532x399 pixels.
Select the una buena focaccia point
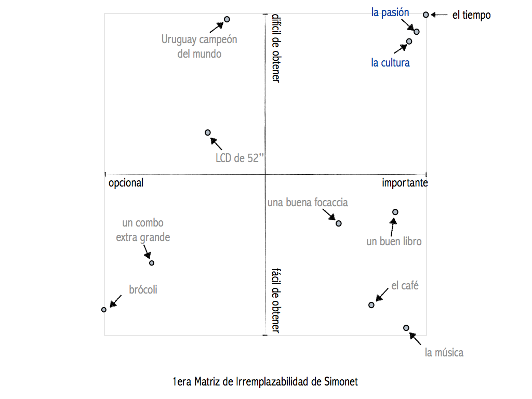[339, 223]
